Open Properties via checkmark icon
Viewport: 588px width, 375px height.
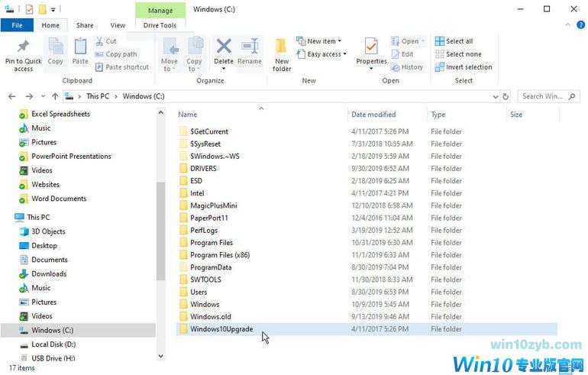(371, 47)
